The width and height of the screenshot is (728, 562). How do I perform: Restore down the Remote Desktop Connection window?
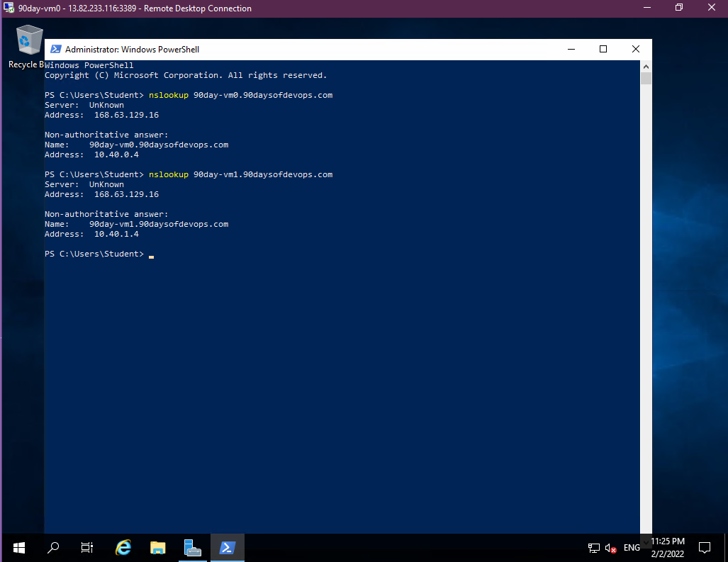(679, 8)
